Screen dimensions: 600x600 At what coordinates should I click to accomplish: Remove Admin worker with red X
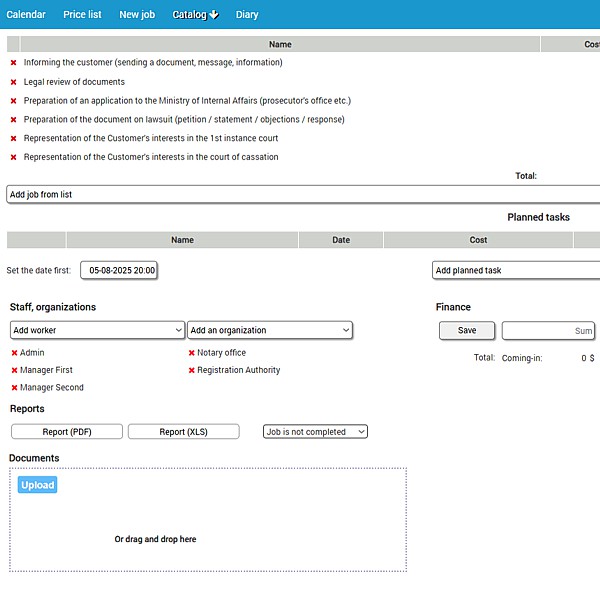[15, 353]
